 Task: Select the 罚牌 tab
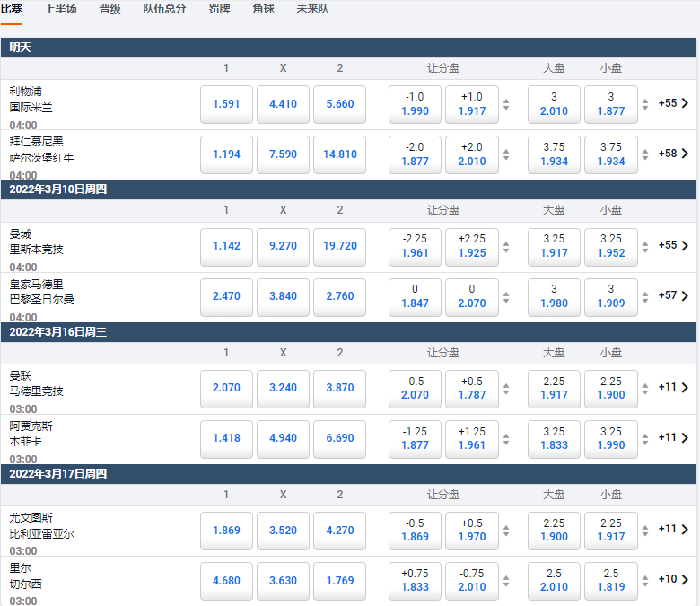point(219,9)
